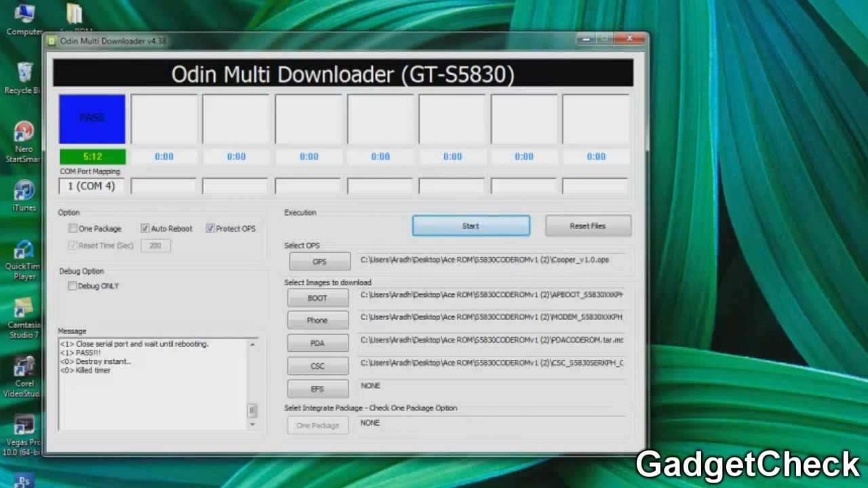Click the CSC image button
Screen dimensions: 868x488
click(317, 366)
